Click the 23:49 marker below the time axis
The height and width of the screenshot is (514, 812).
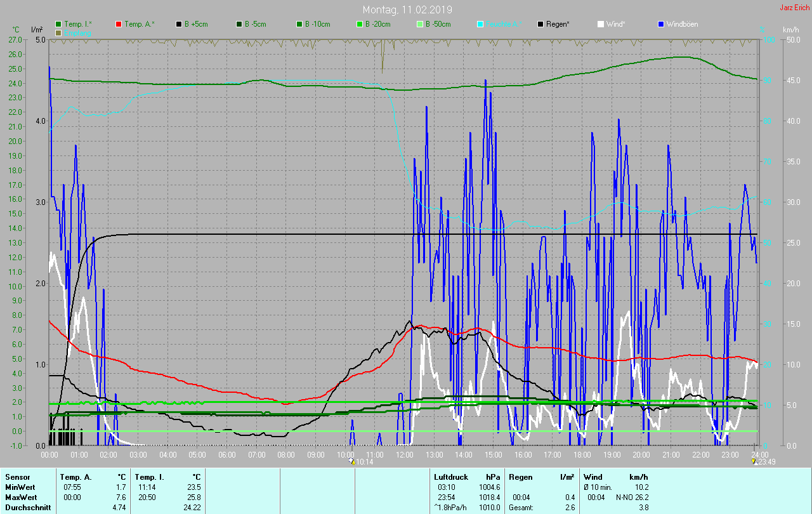(x=764, y=462)
